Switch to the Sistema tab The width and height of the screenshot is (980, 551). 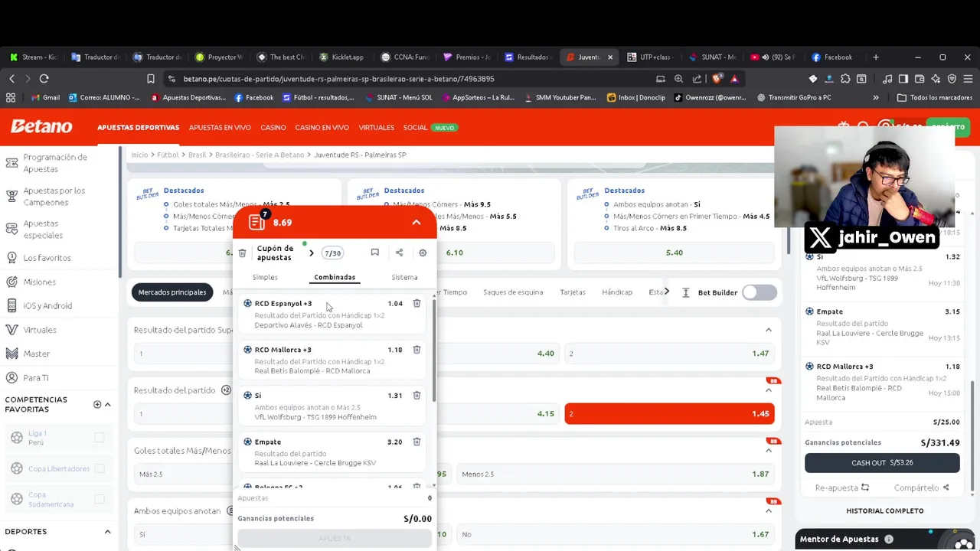(404, 277)
